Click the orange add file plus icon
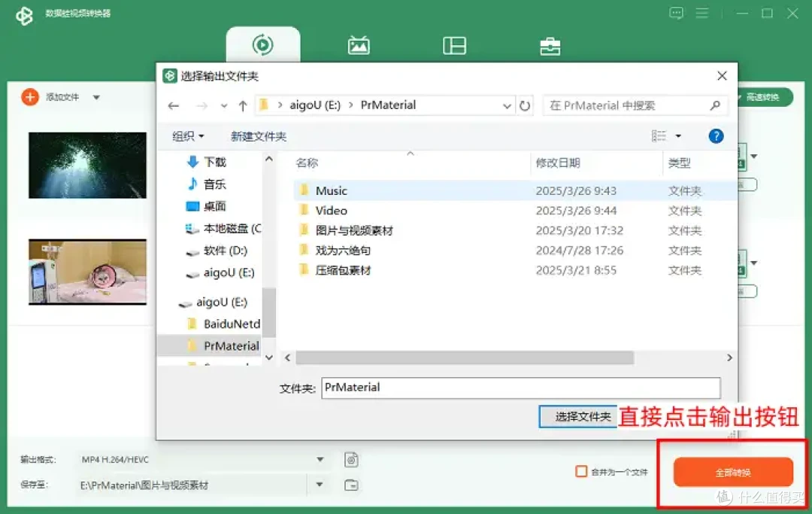This screenshot has width=812, height=514. coord(30,97)
